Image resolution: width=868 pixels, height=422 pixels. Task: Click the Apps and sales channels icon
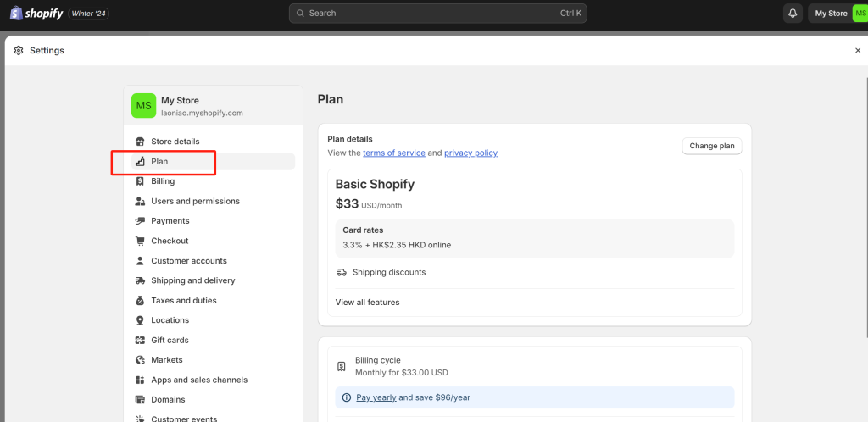(x=140, y=380)
